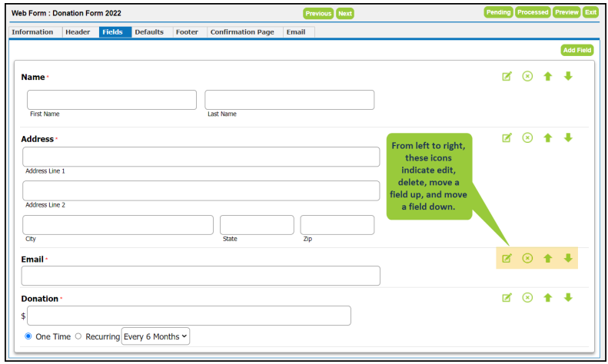This screenshot has width=608, height=364.
Task: Delete the Address field
Action: pyautogui.click(x=527, y=138)
